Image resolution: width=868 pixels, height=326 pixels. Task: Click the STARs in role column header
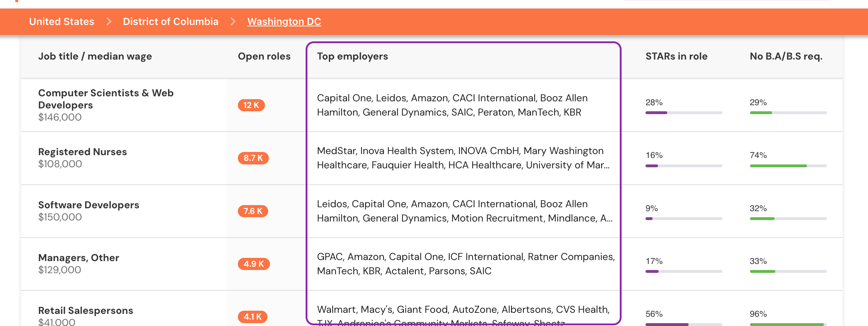(676, 56)
